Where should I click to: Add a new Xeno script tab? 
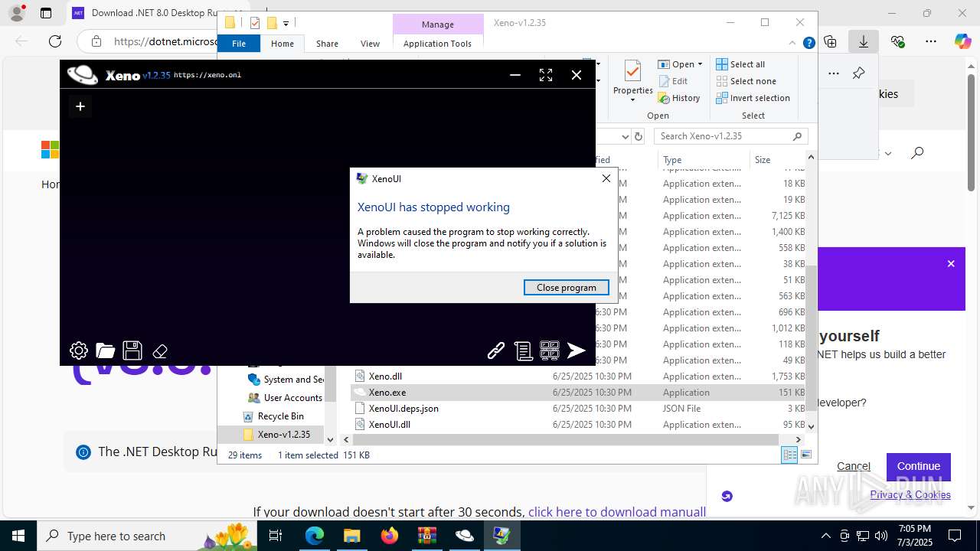point(80,106)
